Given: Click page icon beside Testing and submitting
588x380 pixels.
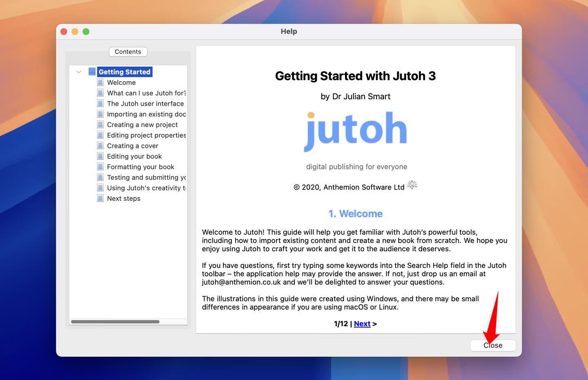Looking at the screenshot, I should click(x=100, y=177).
